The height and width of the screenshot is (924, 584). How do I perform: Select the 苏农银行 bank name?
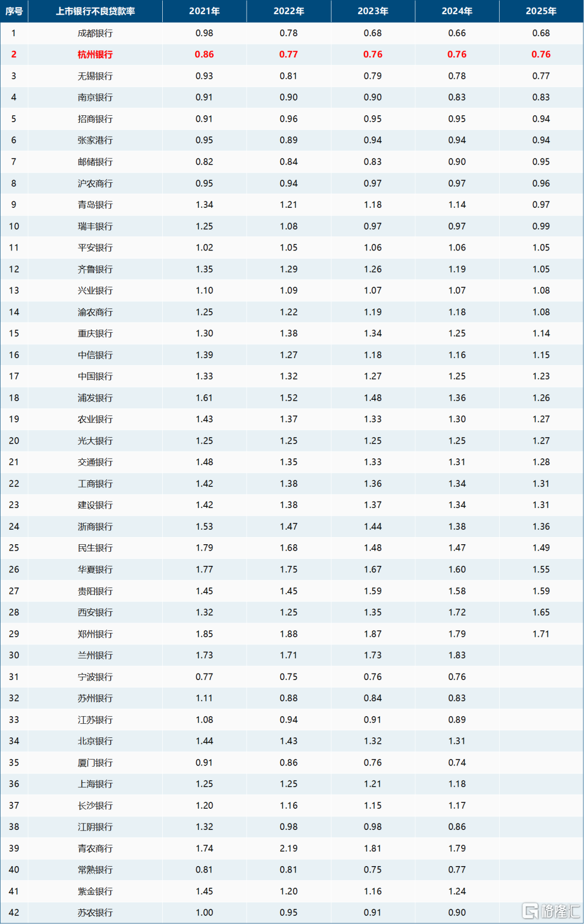point(95,913)
